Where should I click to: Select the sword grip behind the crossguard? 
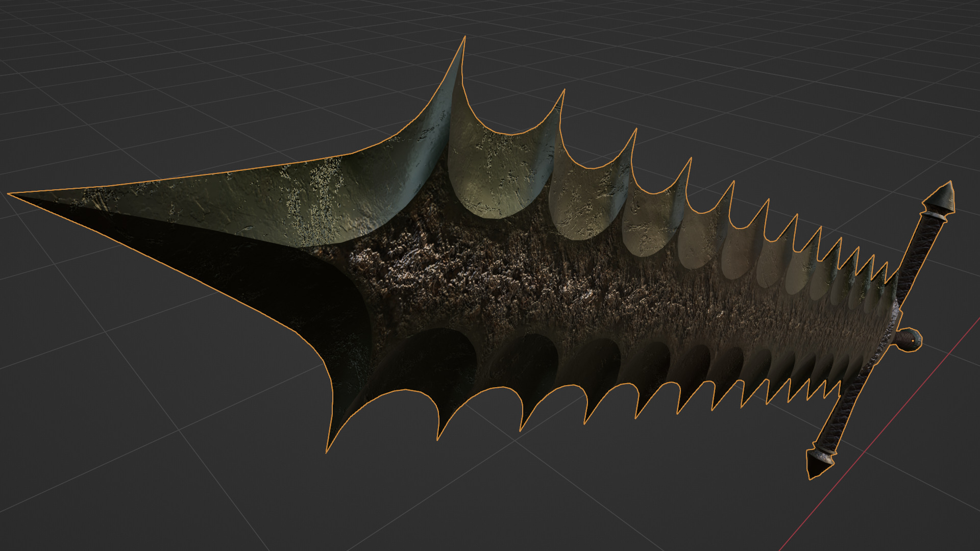coord(909,339)
